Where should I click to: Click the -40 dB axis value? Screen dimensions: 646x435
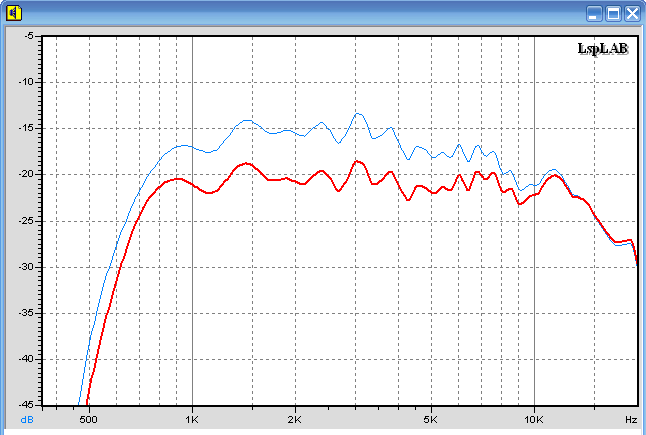pyautogui.click(x=26, y=359)
